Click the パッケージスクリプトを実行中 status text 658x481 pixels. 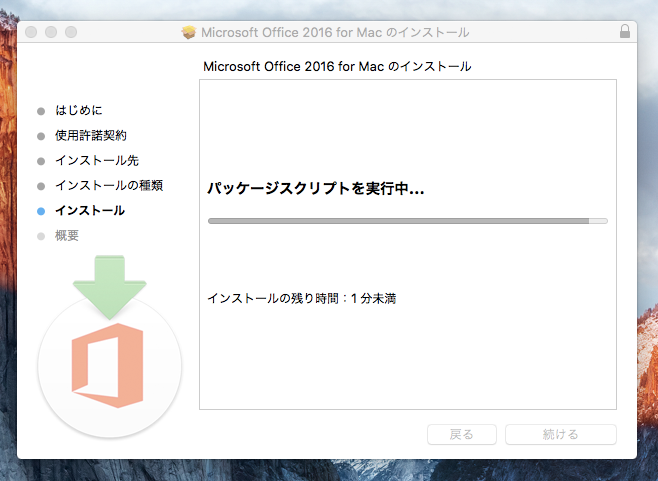[316, 188]
